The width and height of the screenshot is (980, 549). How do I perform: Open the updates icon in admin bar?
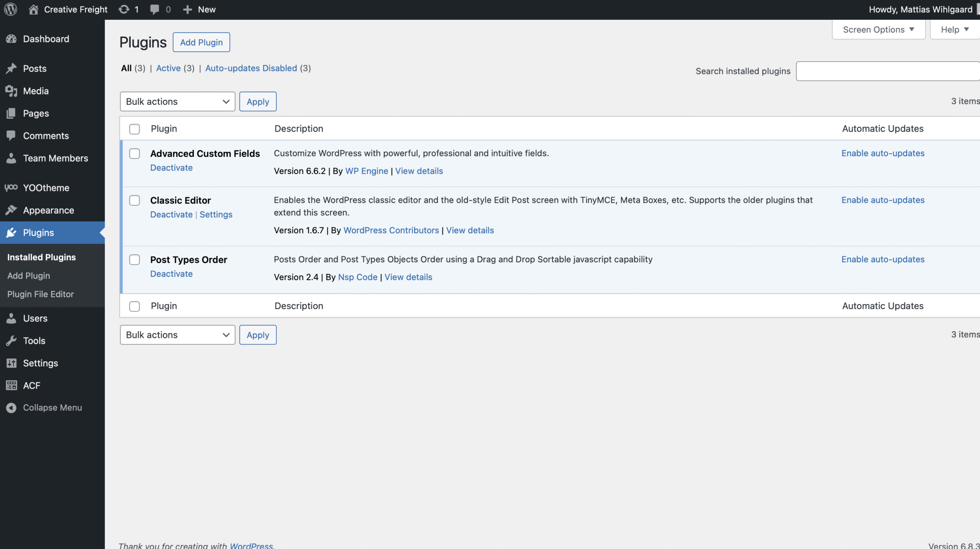click(124, 9)
